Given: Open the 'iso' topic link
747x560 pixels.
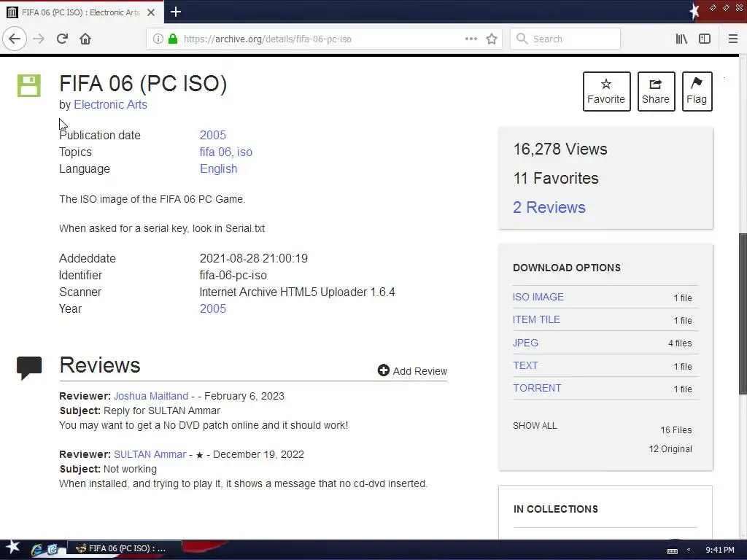Looking at the screenshot, I should click(x=245, y=152).
